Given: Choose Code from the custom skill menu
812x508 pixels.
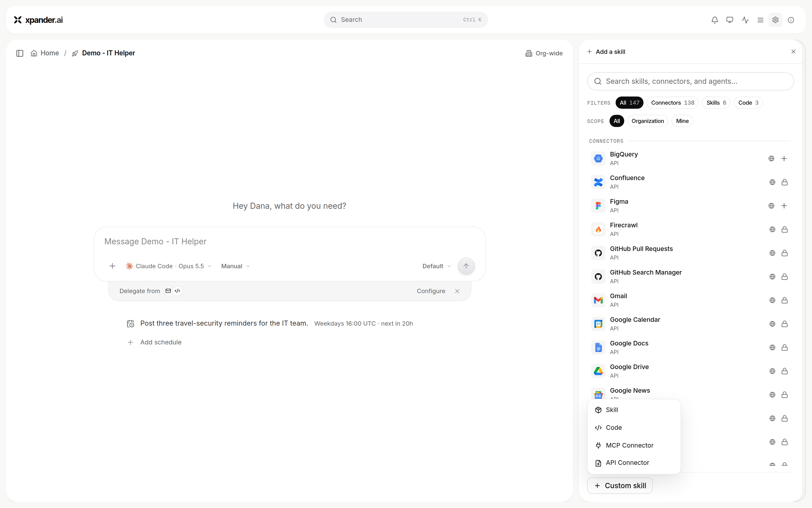Looking at the screenshot, I should 634,428.
